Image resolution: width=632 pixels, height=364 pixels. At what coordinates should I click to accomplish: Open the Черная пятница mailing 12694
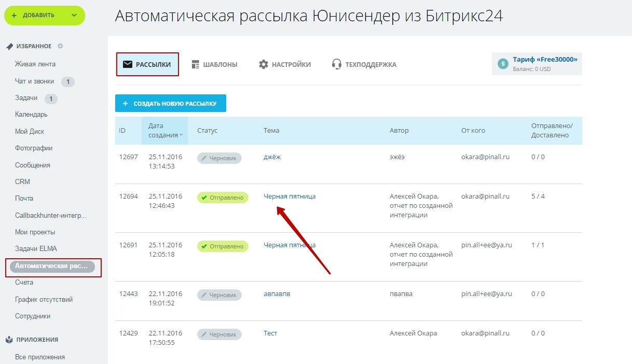click(x=289, y=197)
